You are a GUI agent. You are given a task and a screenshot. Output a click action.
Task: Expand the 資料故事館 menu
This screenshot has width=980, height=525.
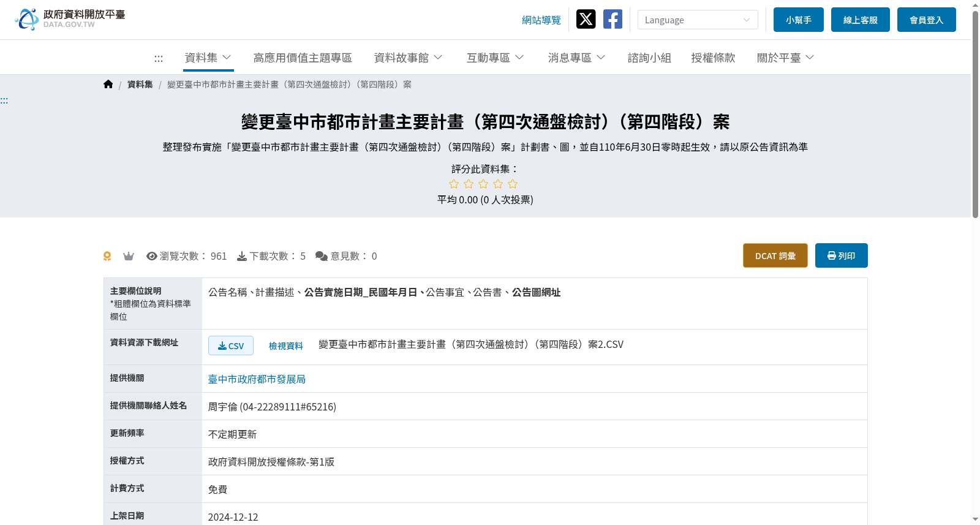tap(408, 58)
